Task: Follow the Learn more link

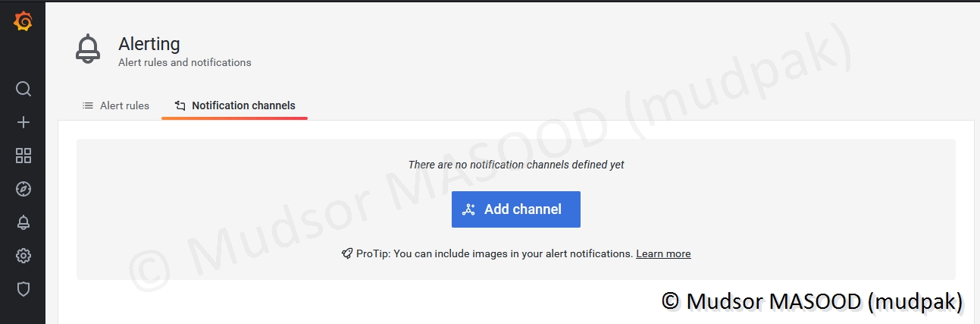Action: [663, 254]
